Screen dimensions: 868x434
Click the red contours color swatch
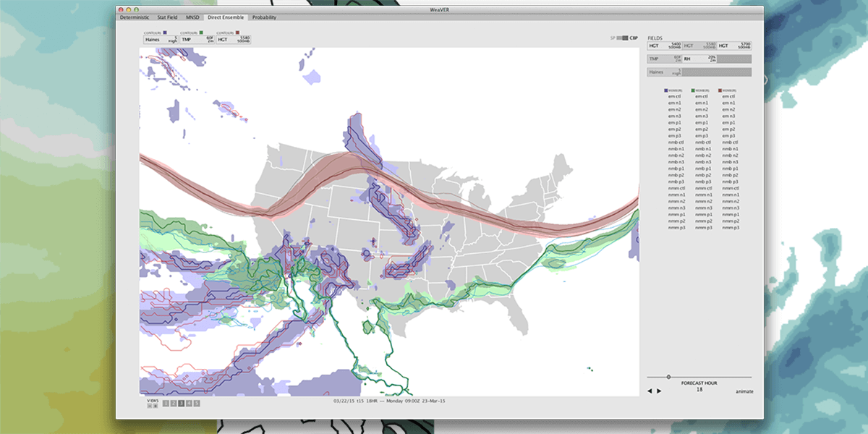(x=237, y=33)
